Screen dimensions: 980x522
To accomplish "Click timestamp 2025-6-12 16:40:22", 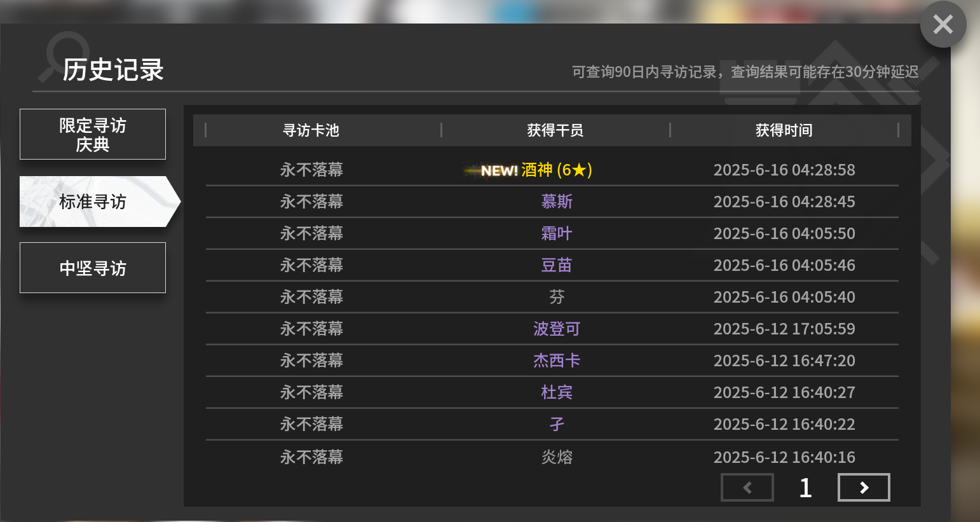I will (x=784, y=424).
